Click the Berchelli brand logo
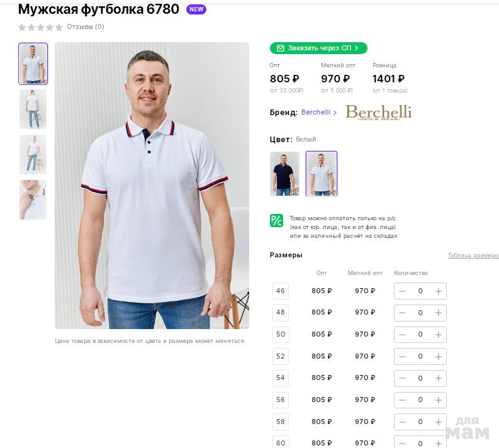Screen dimensions: 499x448 pos(379,112)
